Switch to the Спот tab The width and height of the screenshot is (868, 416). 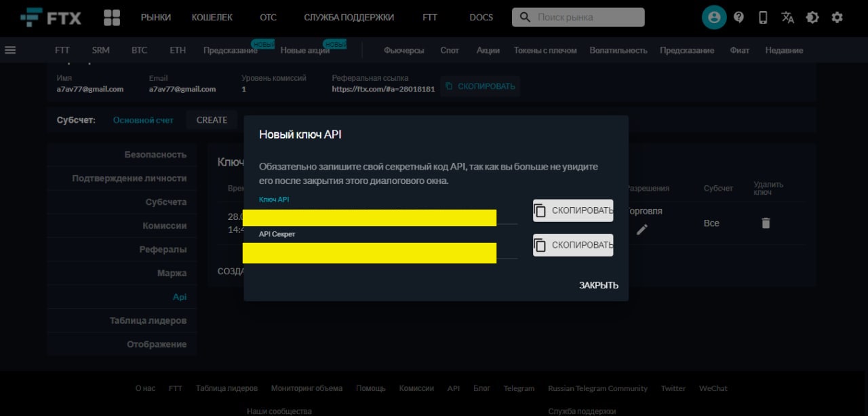click(450, 50)
